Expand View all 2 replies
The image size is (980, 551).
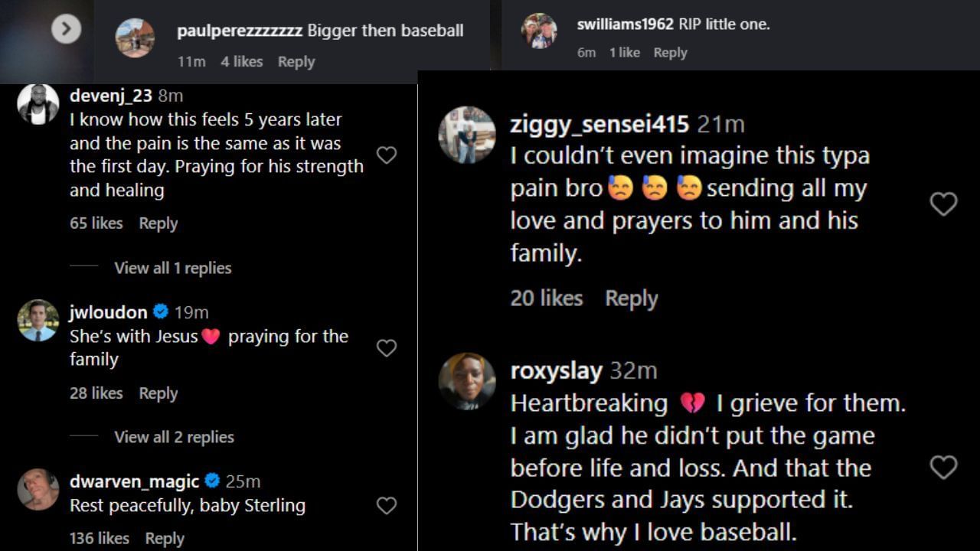(174, 437)
